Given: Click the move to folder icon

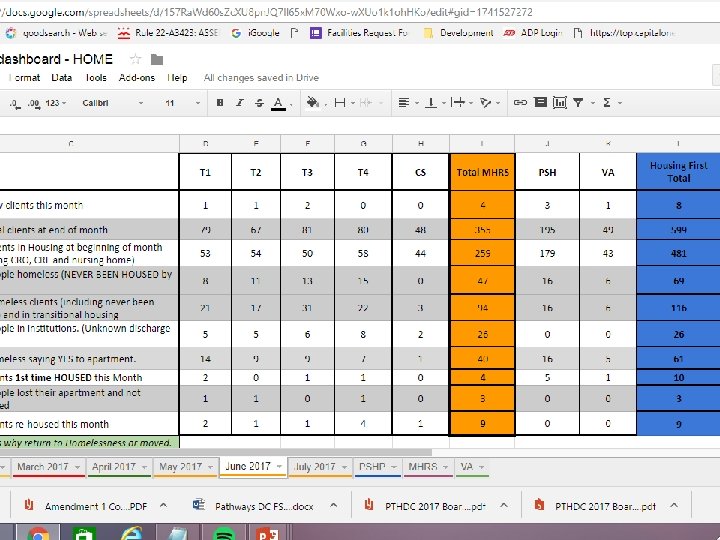Looking at the screenshot, I should click(x=157, y=60).
